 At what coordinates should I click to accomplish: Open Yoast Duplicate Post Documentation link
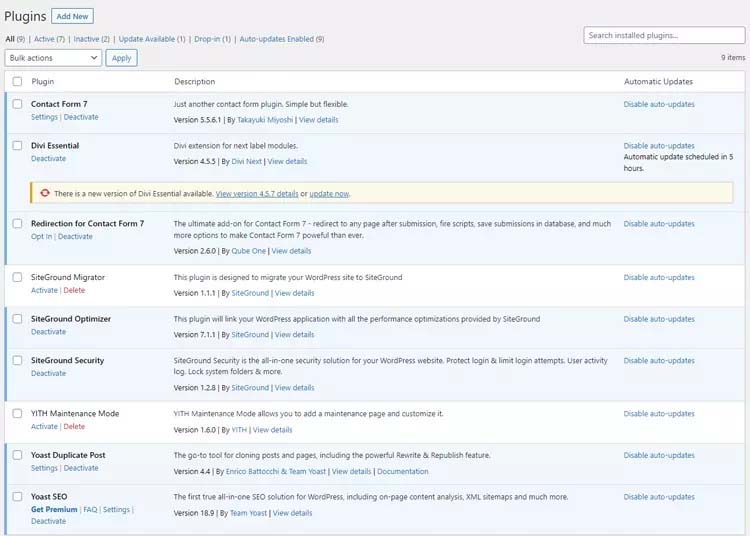(x=403, y=471)
